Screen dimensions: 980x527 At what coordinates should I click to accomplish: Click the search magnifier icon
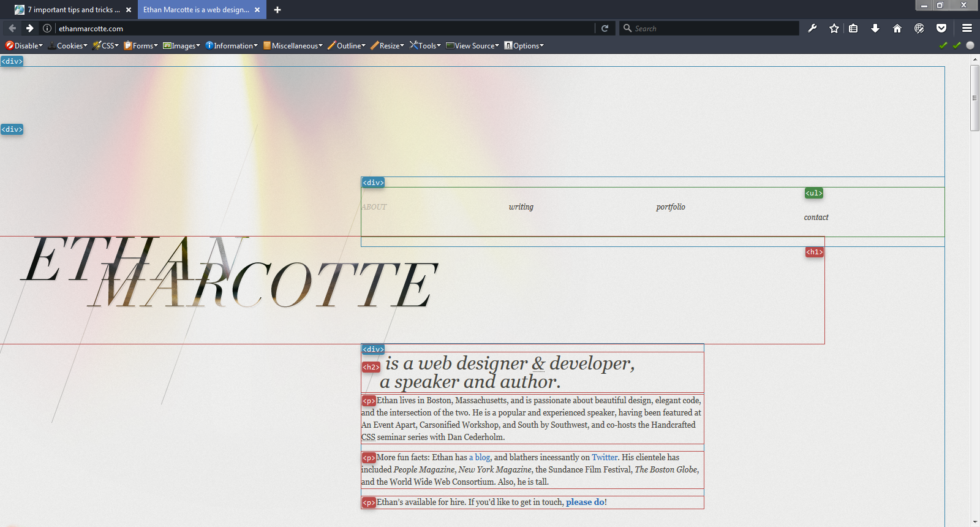click(627, 28)
